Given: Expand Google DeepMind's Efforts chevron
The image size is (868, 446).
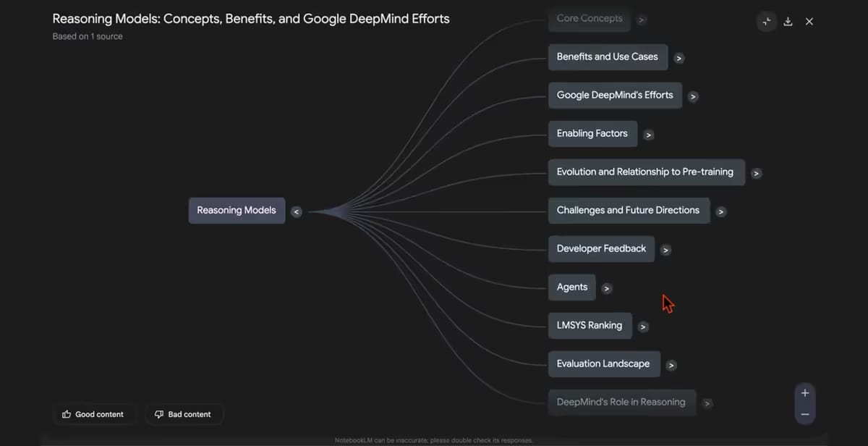Looking at the screenshot, I should (693, 97).
